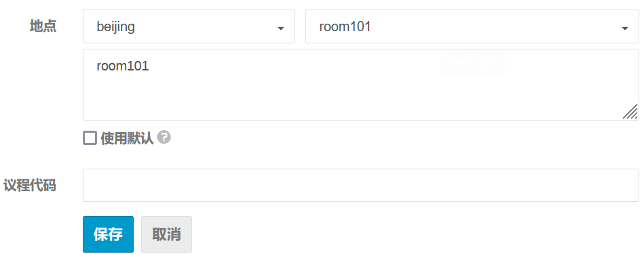644x254 pixels.
Task: Click the caret arrow of the room101 dropdown
Action: (625, 28)
